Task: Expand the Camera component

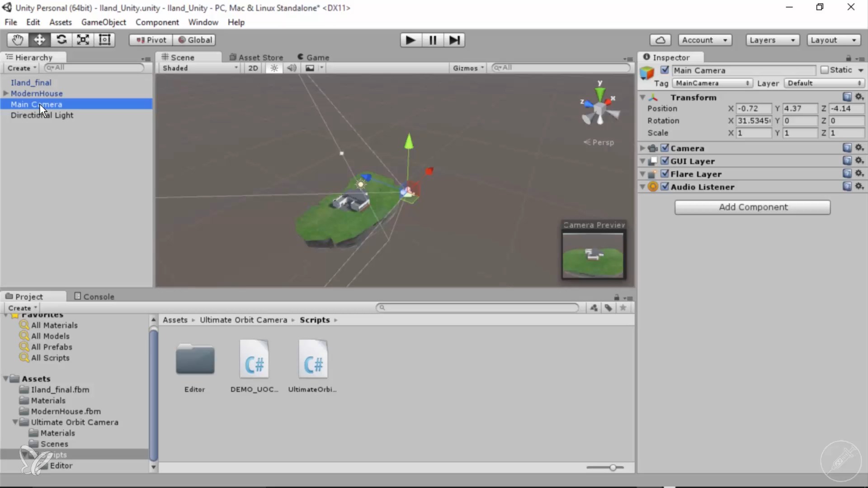Action: [x=642, y=148]
